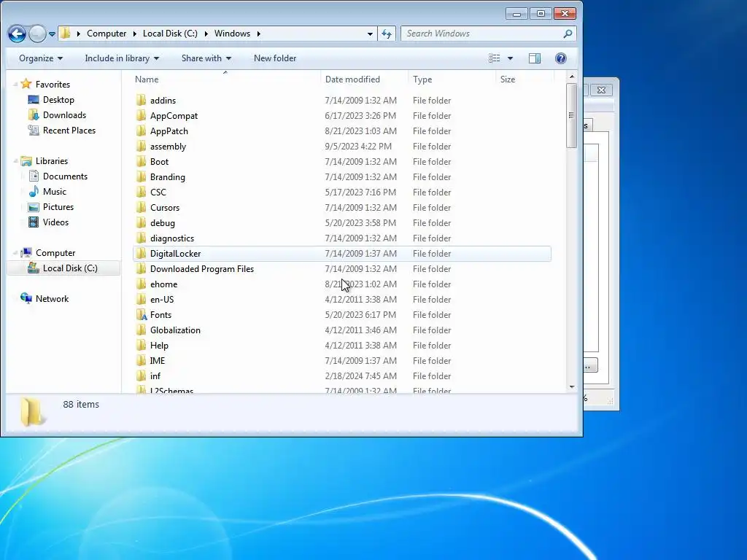Select Favorites in navigation pane
Viewport: 747px width, 560px height.
click(53, 85)
